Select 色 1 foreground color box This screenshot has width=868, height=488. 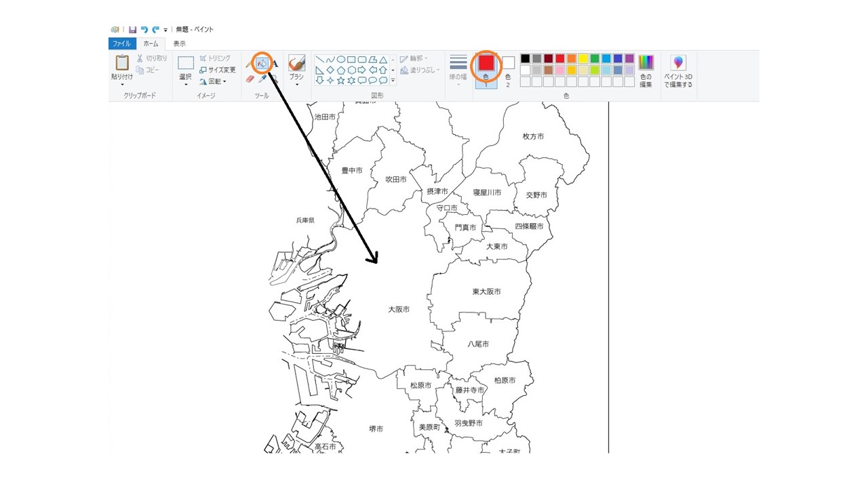486,71
